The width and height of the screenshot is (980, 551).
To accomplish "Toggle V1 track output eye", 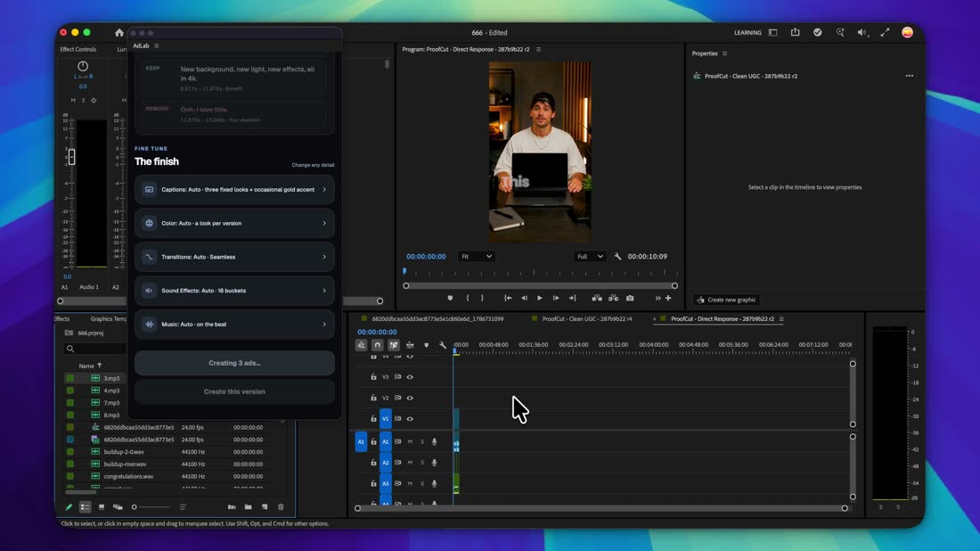I will coord(410,419).
